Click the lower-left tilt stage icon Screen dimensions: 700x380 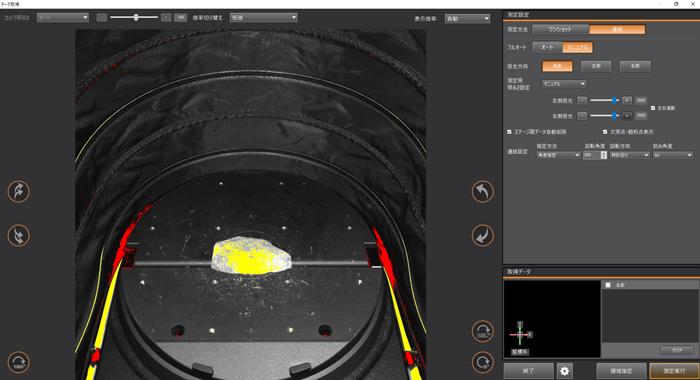pos(19,235)
